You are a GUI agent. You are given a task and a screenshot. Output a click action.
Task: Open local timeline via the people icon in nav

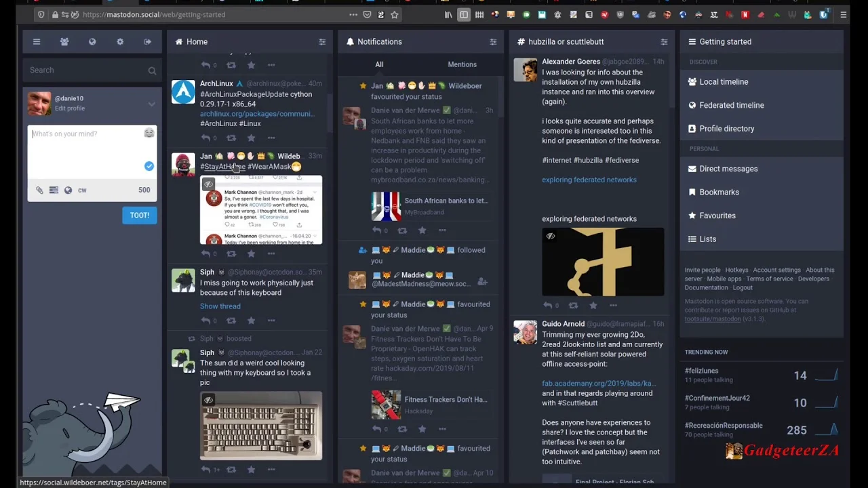(64, 42)
